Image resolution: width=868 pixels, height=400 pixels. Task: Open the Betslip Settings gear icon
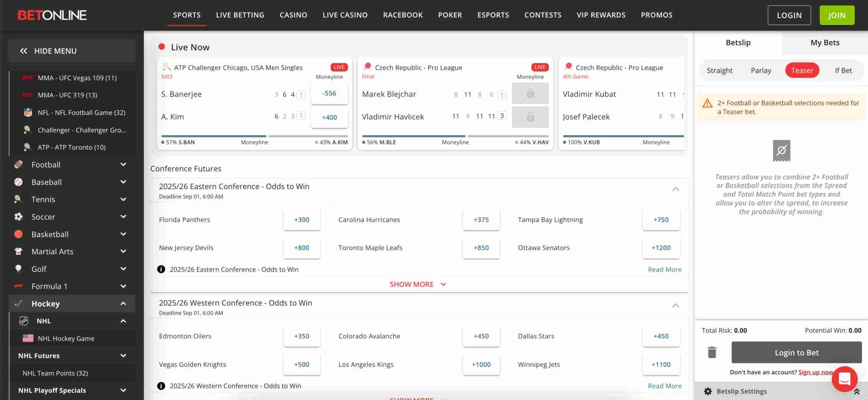[x=707, y=391]
